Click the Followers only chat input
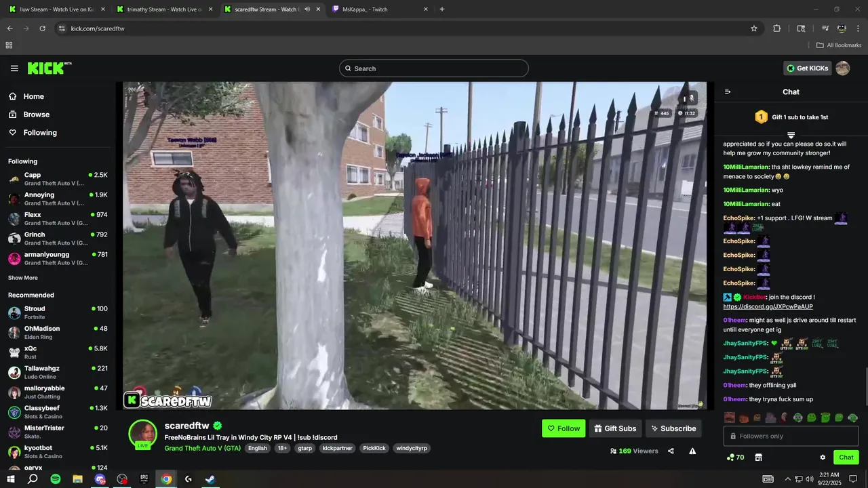Screen dimensions: 868x488 coord(791,436)
